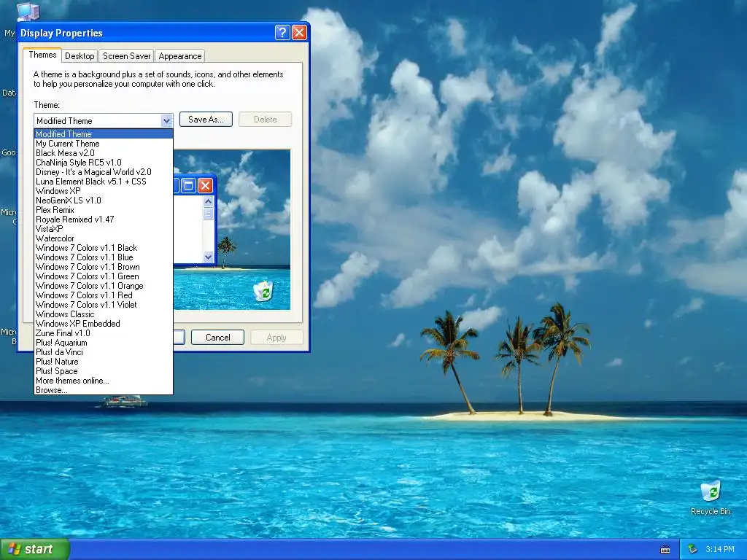Click the My Computer desktop icon
This screenshot has height=560, width=747.
click(x=28, y=12)
